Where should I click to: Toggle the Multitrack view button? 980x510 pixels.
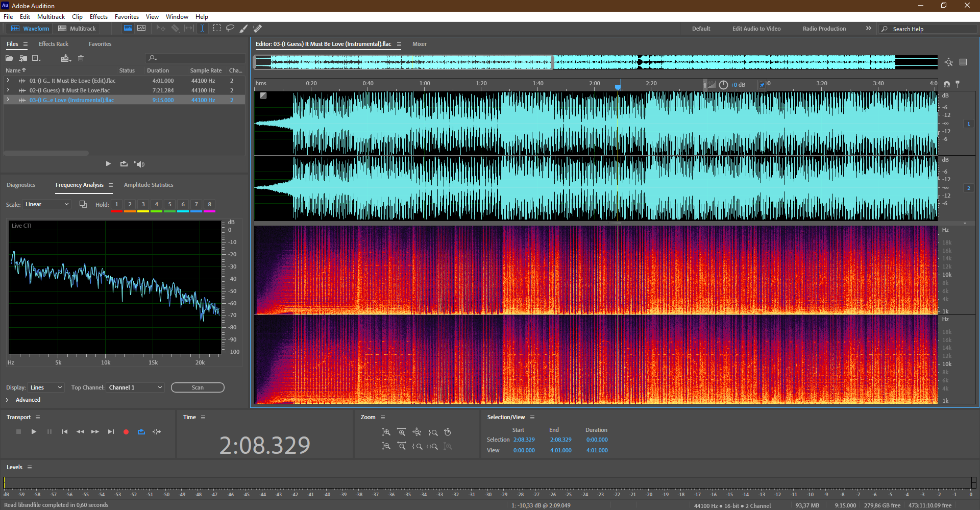pyautogui.click(x=77, y=29)
